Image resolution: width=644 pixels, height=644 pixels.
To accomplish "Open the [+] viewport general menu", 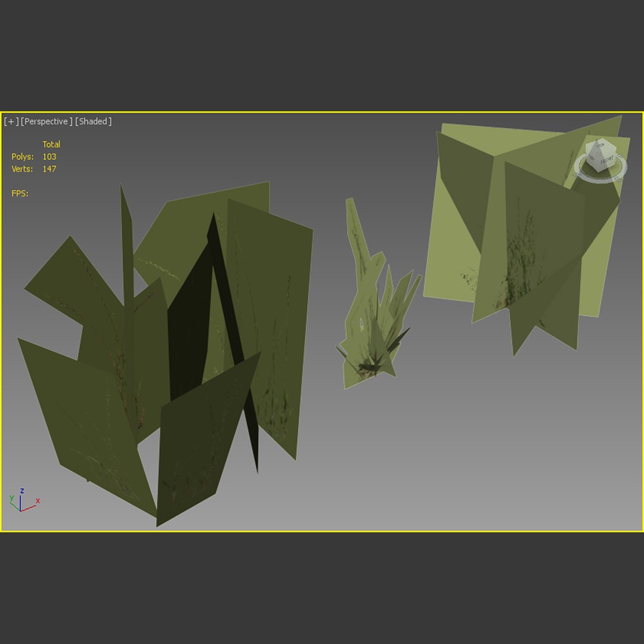I will point(11,122).
